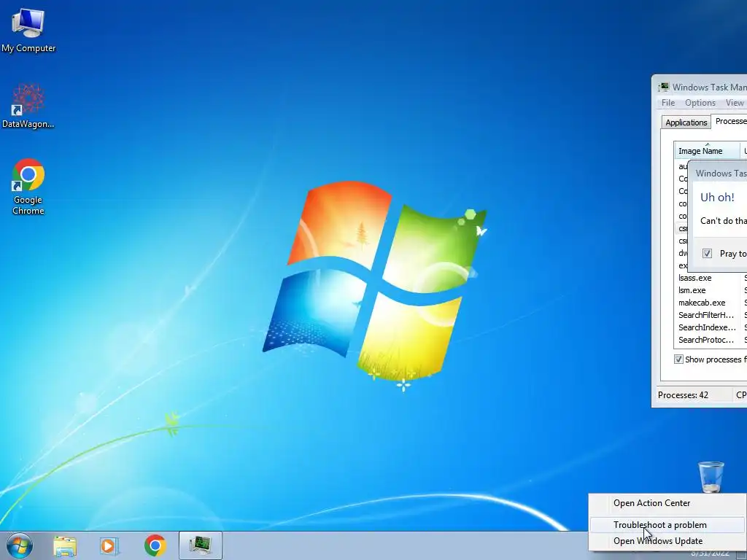Viewport: 747px width, 560px height.
Task: Open Chrome from the taskbar
Action: (x=155, y=545)
